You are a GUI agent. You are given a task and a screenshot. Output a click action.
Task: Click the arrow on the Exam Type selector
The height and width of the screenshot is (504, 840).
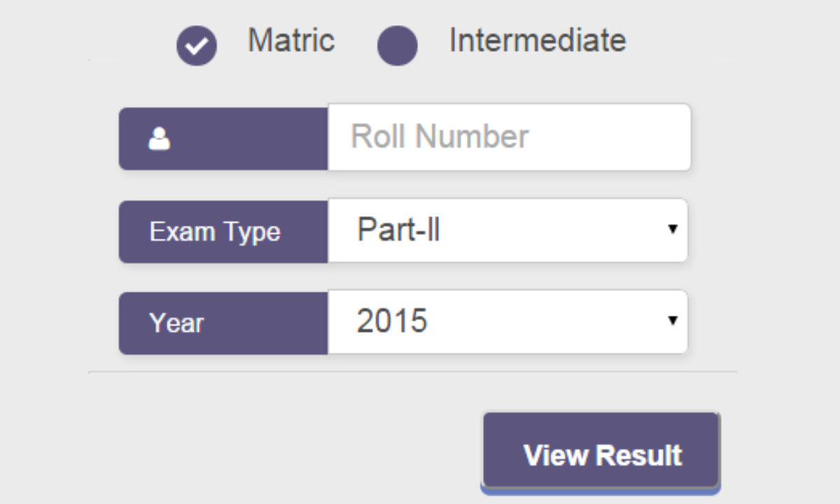point(673,229)
